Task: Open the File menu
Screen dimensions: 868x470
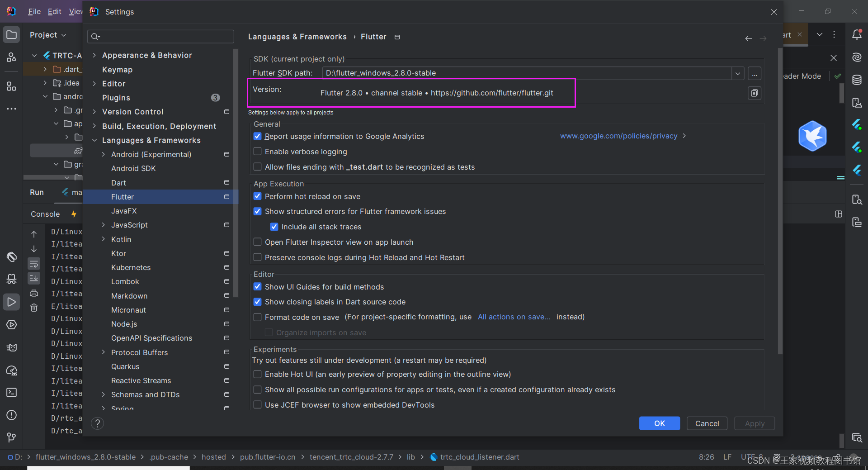Action: 34,11
